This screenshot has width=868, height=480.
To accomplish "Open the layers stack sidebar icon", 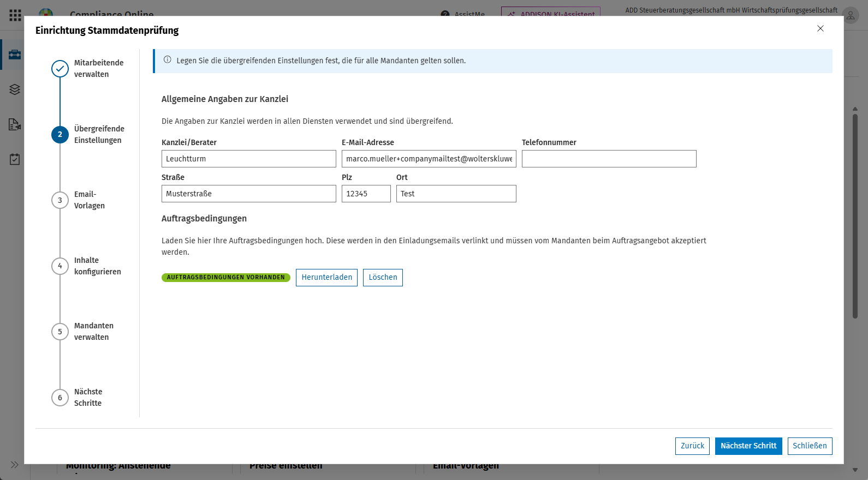I will pos(15,89).
